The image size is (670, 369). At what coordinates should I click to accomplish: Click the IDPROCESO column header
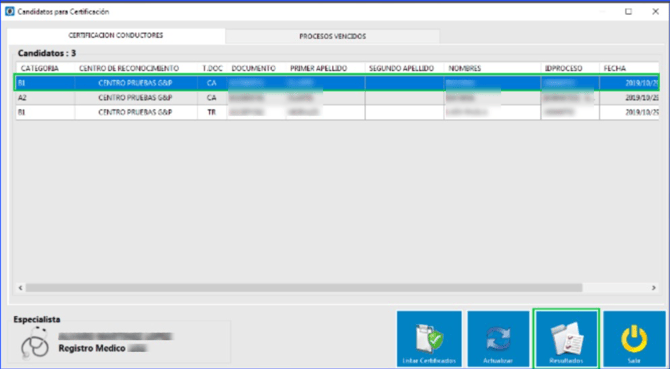tap(570, 68)
